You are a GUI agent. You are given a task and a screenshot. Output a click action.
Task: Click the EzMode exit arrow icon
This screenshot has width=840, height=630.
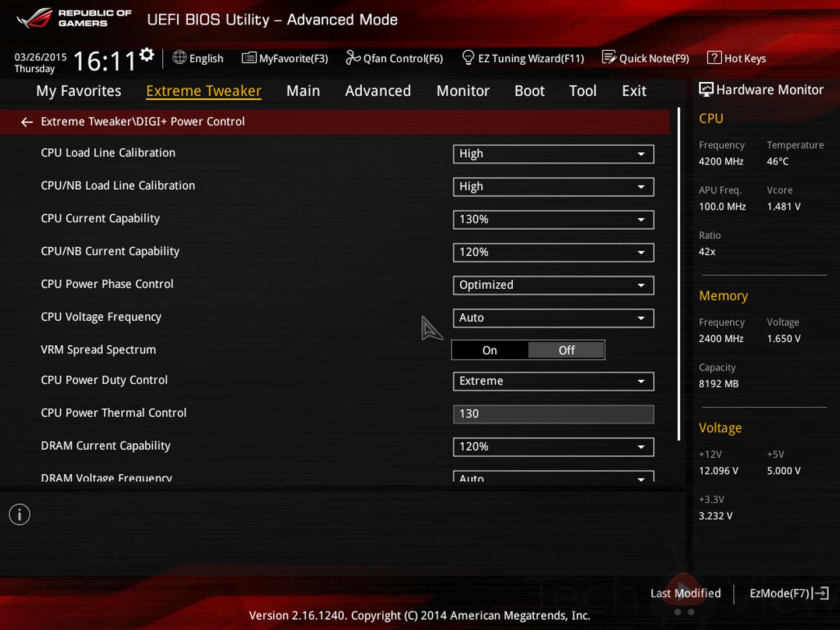tap(821, 593)
